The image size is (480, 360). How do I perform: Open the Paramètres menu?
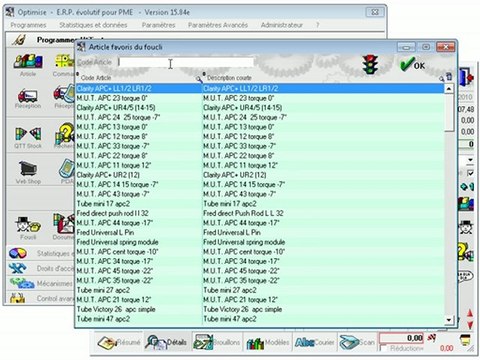[x=158, y=25]
